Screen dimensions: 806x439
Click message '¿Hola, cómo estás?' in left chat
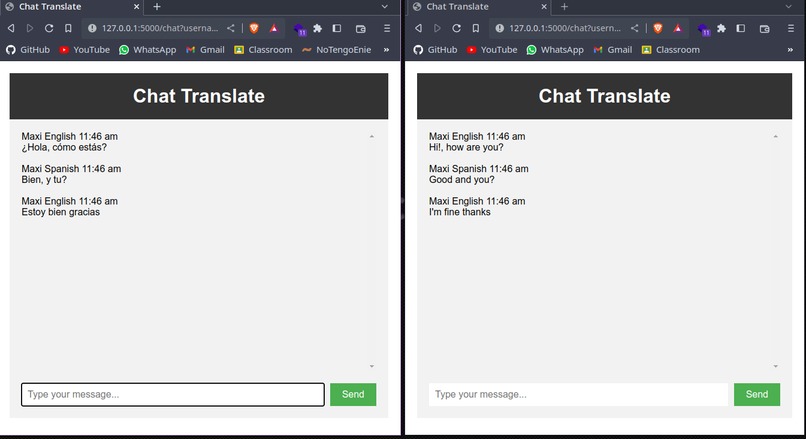(64, 148)
